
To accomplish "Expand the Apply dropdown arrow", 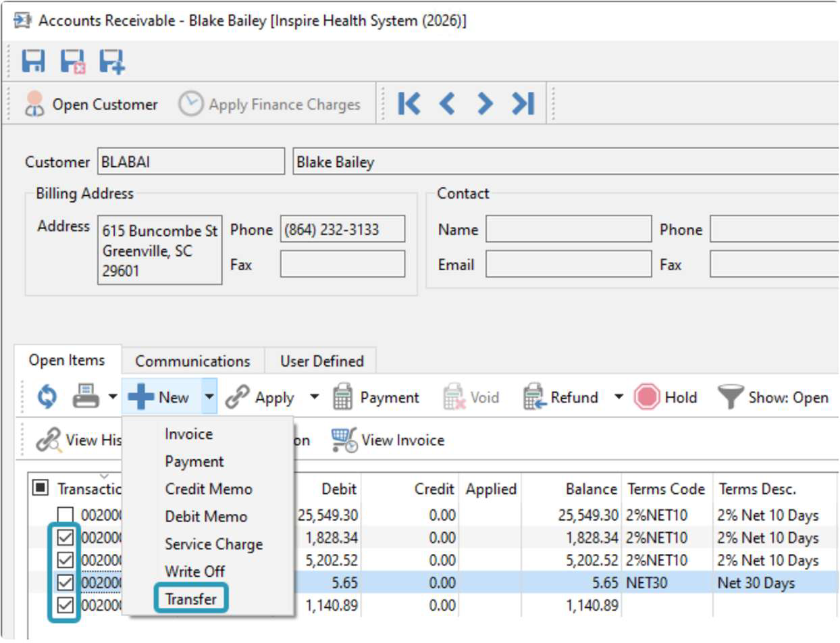I will [314, 397].
